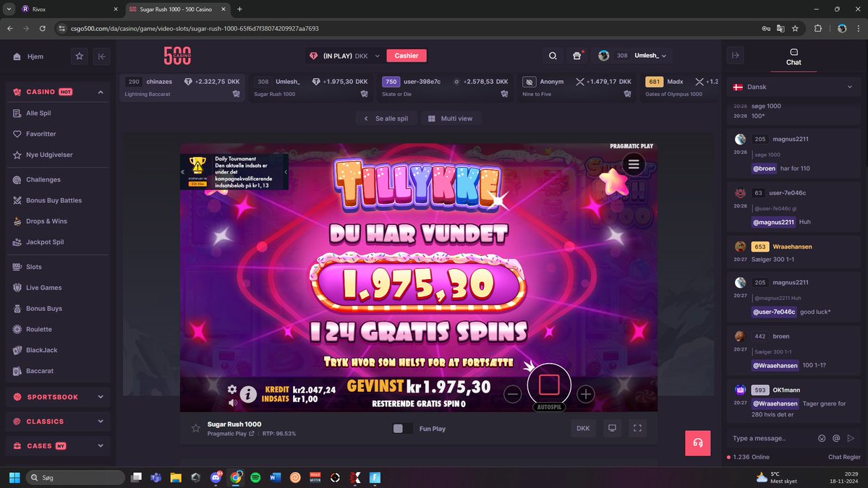Expand the CASES section

[x=58, y=446]
